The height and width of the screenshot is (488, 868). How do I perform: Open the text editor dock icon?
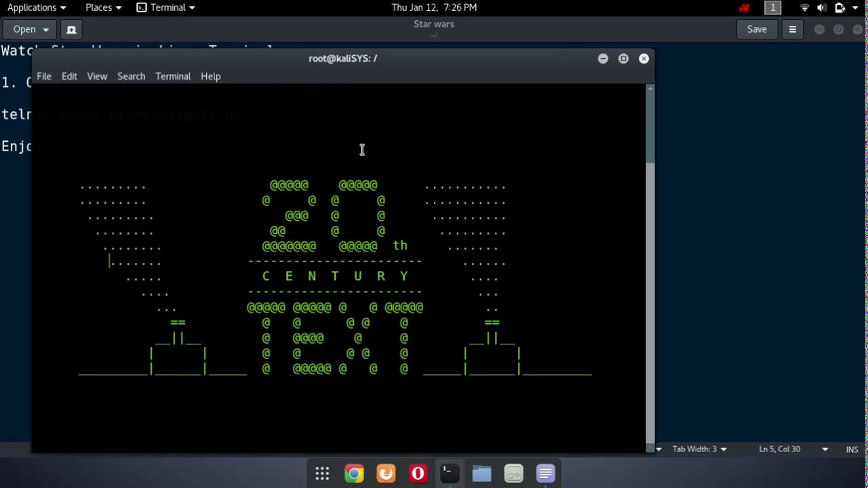[545, 473]
